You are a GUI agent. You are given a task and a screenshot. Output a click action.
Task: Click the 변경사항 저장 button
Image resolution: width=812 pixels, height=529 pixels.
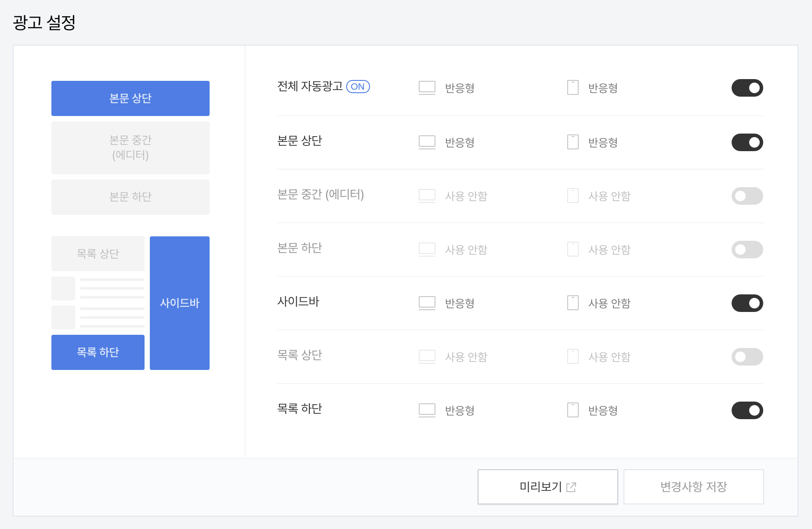(x=694, y=487)
